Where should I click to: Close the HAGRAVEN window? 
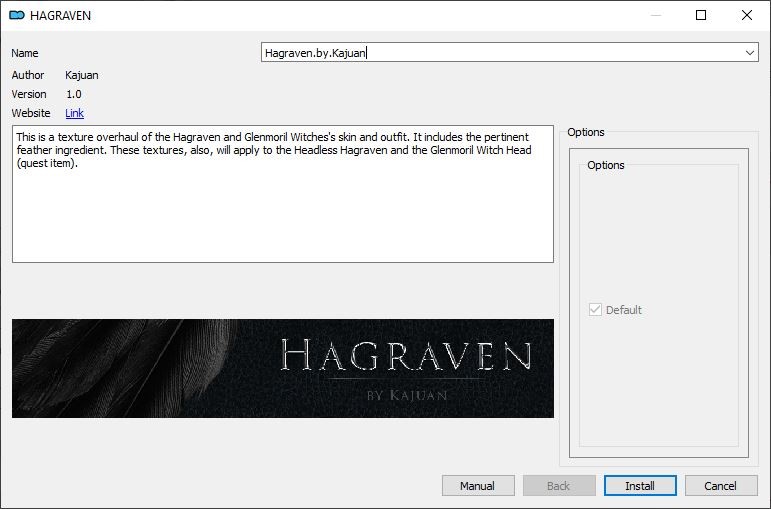coord(747,15)
